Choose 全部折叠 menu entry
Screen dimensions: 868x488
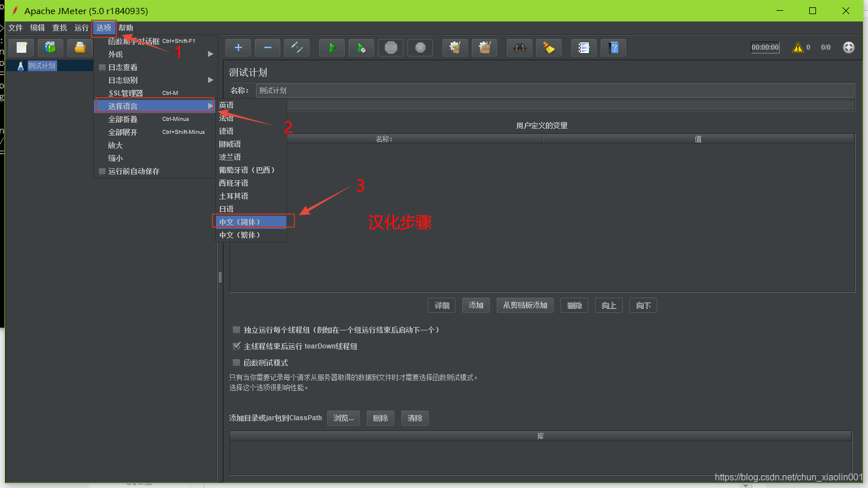coord(154,119)
